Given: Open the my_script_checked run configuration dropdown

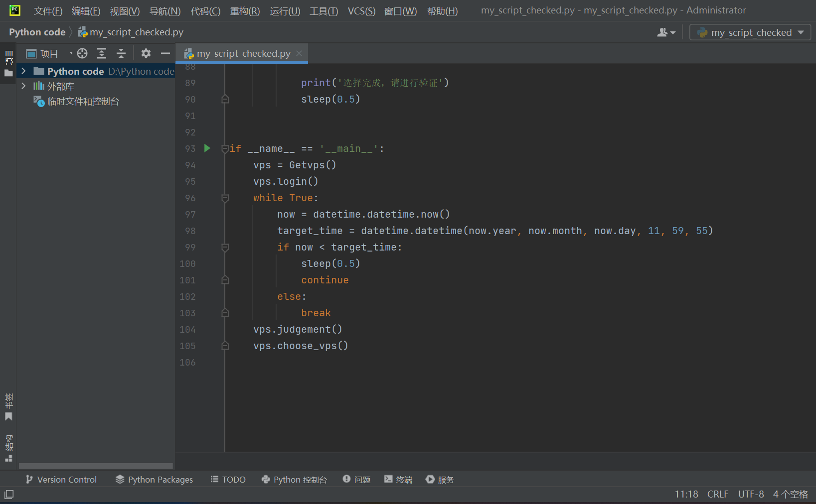Looking at the screenshot, I should [x=750, y=32].
